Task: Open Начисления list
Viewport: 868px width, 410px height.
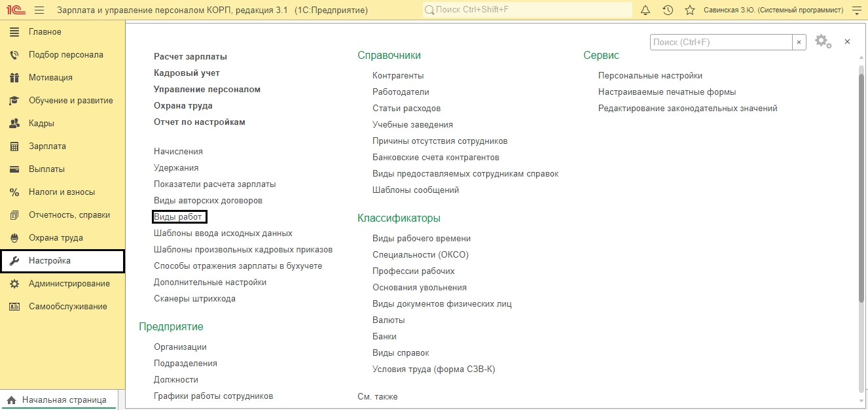Action: (x=178, y=152)
